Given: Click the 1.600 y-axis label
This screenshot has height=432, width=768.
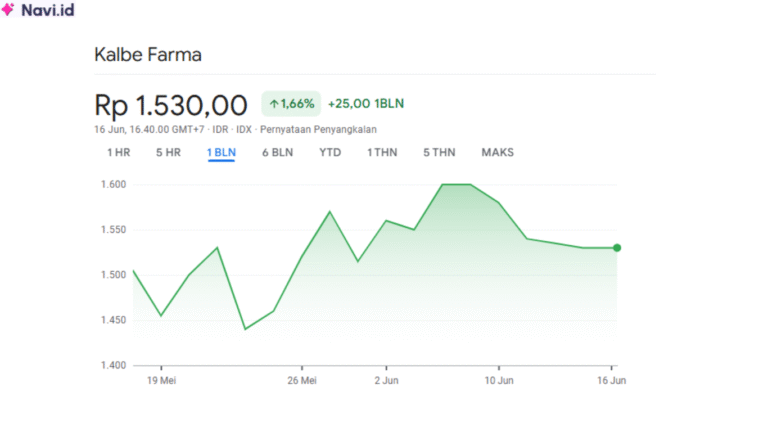Looking at the screenshot, I should pyautogui.click(x=113, y=184).
